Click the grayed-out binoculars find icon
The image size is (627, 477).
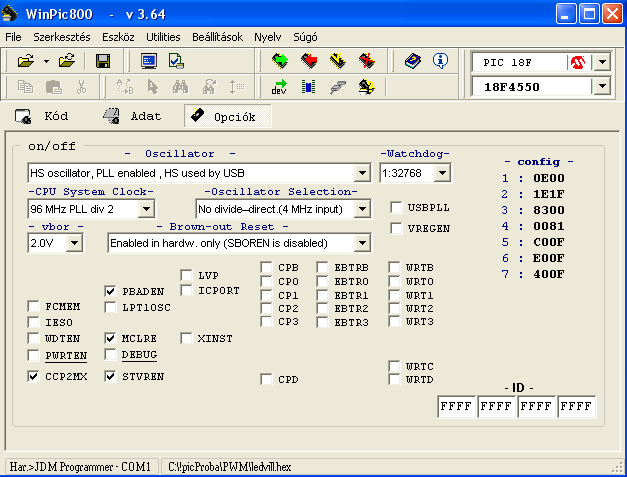(x=180, y=86)
